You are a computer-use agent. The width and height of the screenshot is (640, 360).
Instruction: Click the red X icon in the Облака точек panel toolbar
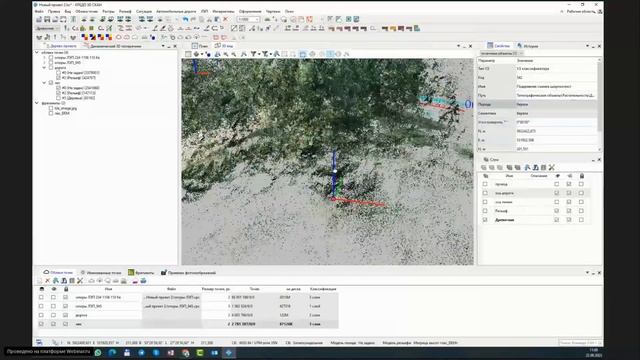point(47,281)
